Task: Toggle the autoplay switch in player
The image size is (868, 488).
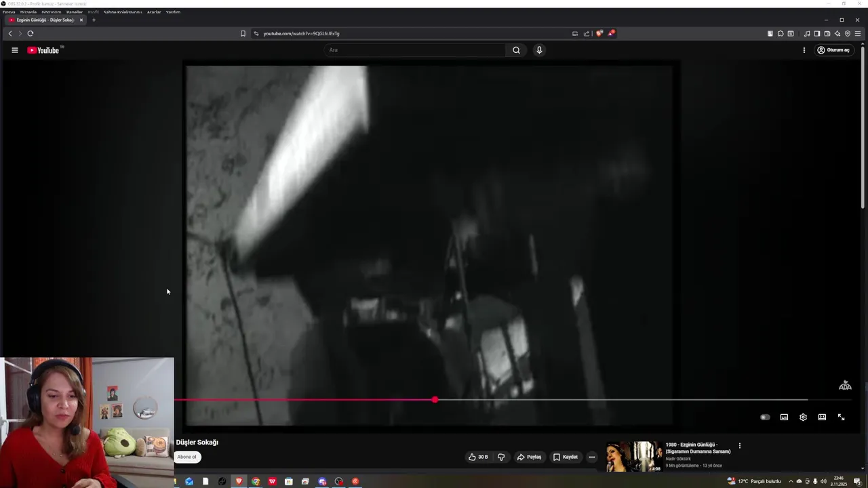Action: point(765,418)
